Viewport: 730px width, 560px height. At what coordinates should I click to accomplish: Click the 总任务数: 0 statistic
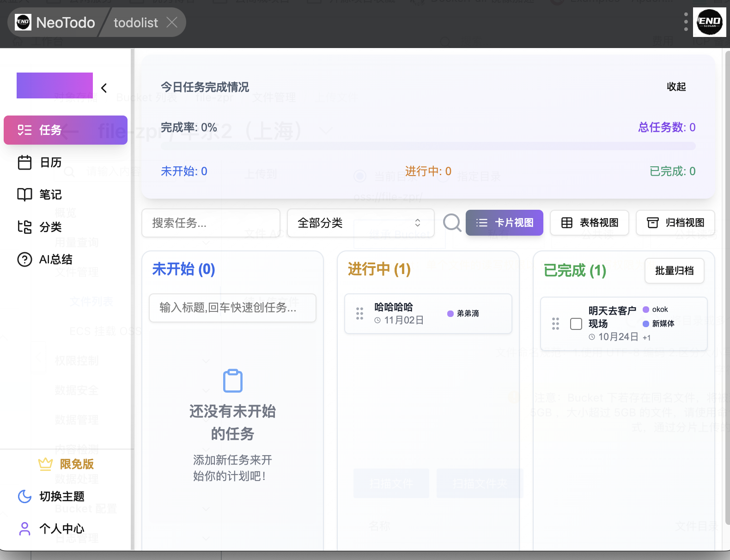667,128
